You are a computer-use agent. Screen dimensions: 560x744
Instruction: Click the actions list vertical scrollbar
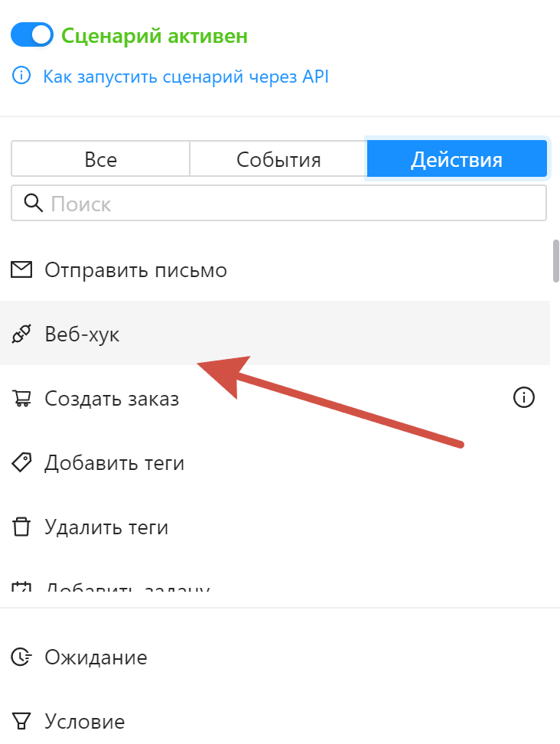coord(556,260)
